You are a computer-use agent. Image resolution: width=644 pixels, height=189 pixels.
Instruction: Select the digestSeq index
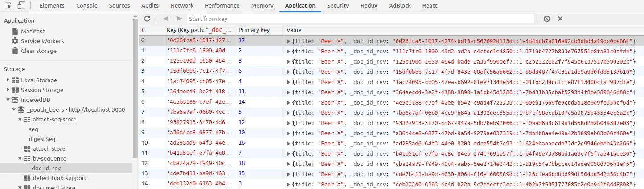point(42,139)
